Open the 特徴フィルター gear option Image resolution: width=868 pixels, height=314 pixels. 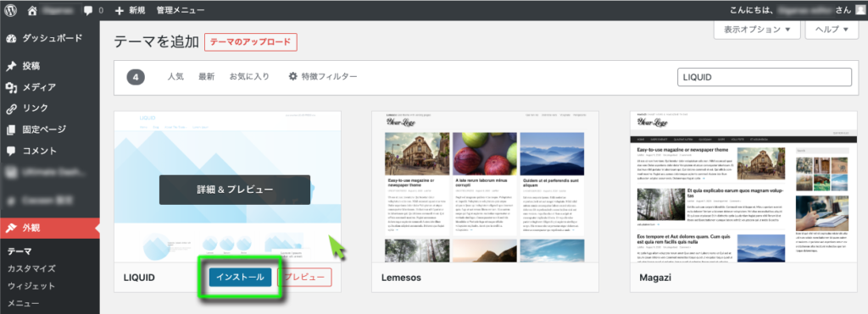[x=323, y=77]
